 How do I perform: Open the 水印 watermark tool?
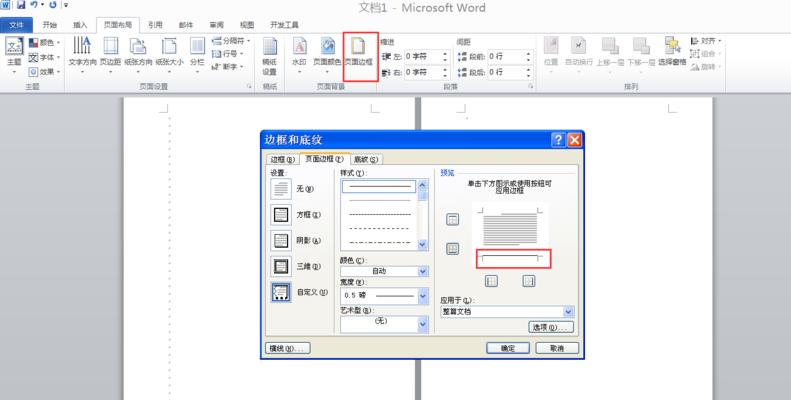pos(299,56)
